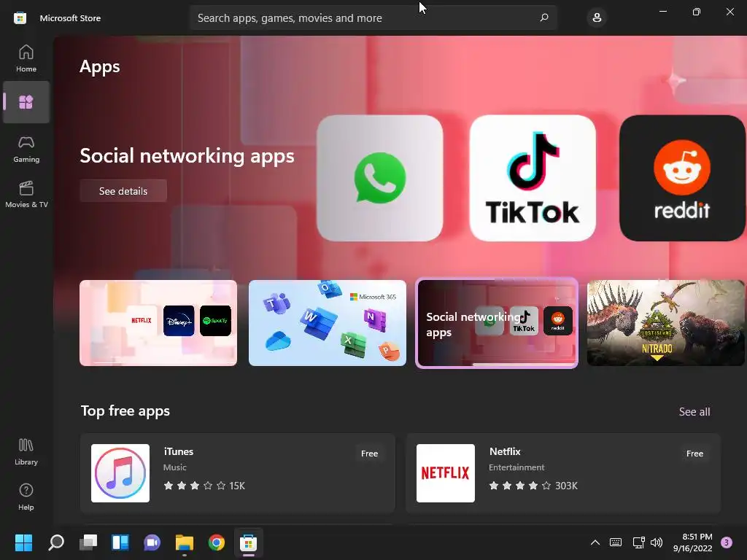Open the Help page
This screenshot has height=560, width=747.
pos(26,497)
